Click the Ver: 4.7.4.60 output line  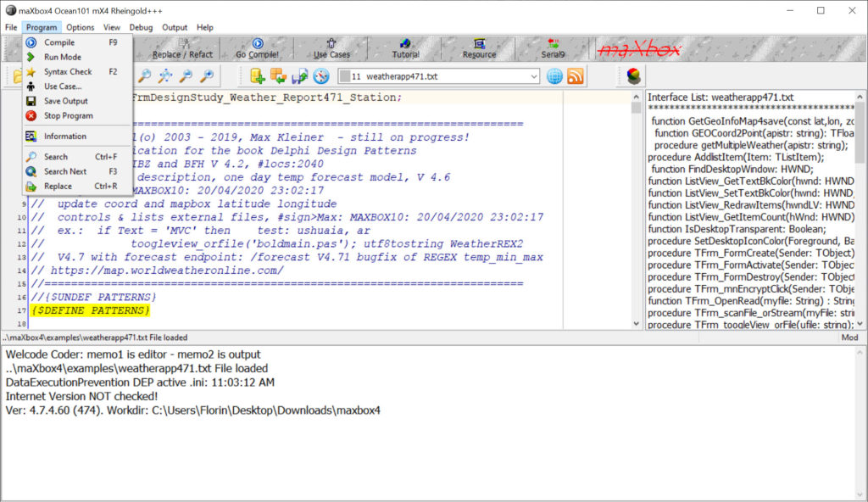pyautogui.click(x=192, y=410)
